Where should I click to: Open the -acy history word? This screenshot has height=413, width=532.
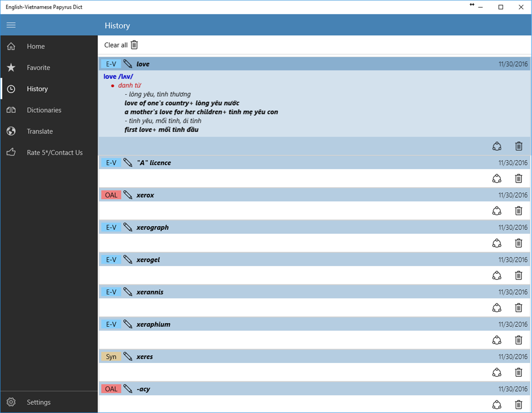coord(143,389)
